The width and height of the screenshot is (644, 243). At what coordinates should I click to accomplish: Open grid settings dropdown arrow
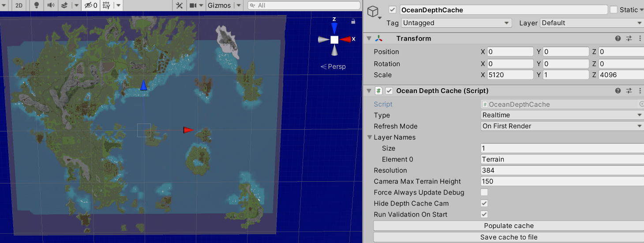click(x=118, y=5)
